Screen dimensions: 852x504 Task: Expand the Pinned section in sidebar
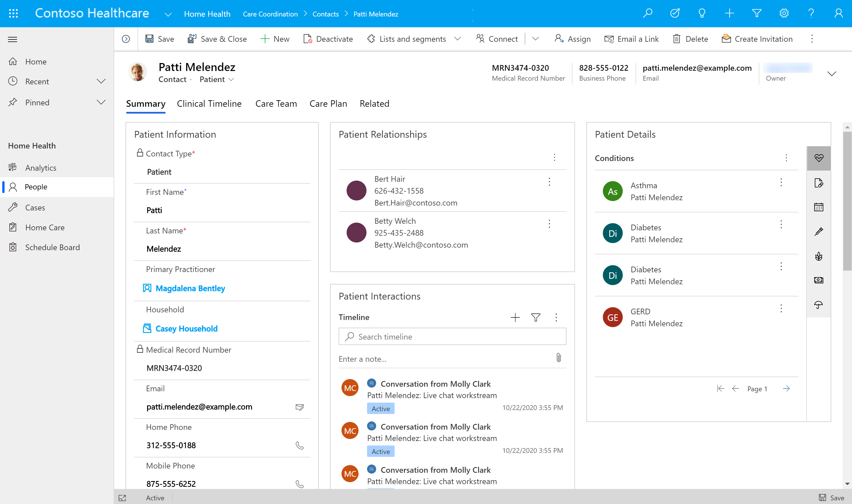pos(101,102)
